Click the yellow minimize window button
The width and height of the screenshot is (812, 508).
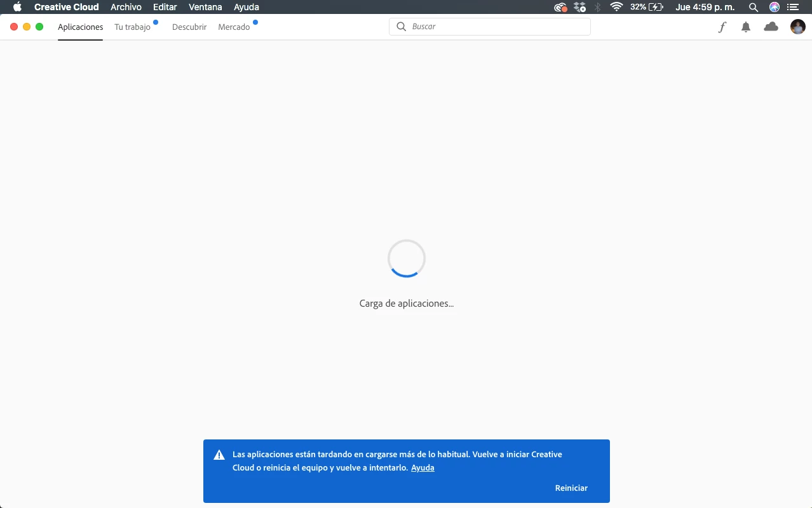click(27, 27)
